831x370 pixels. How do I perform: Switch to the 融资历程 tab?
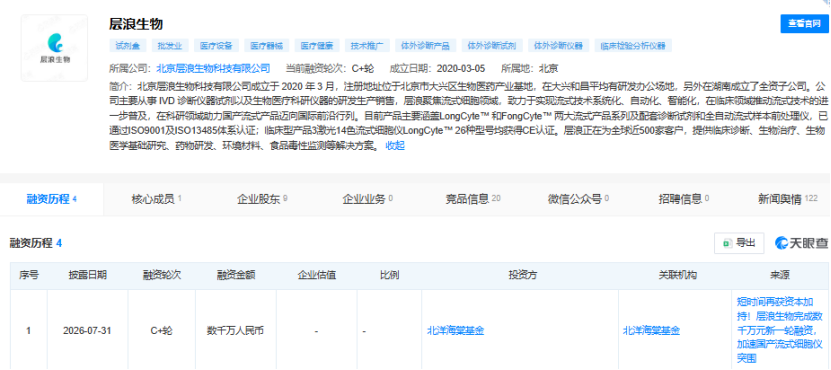(51, 199)
